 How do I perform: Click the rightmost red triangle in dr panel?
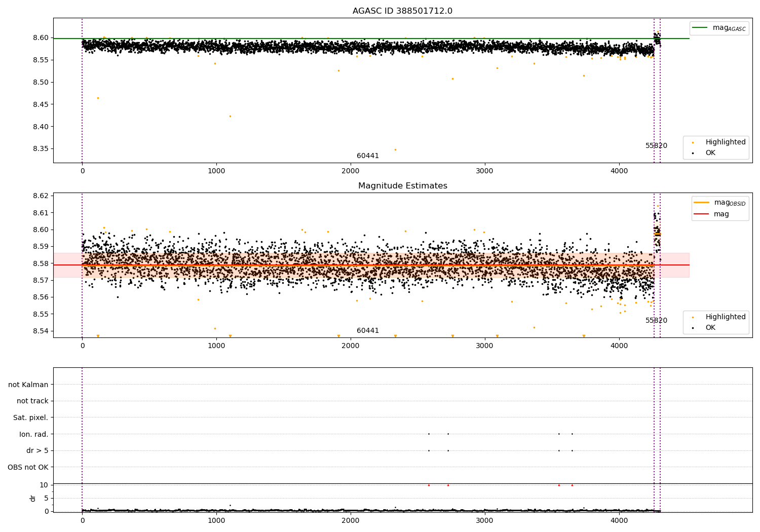pos(572,485)
